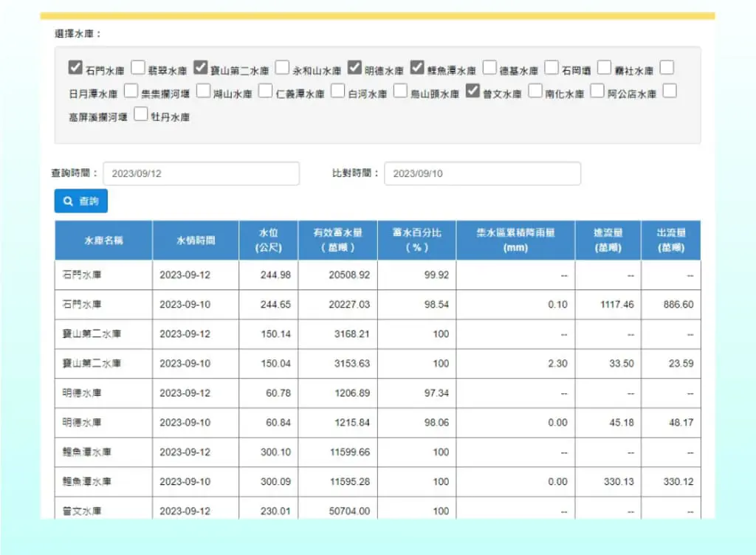The image size is (756, 555).
Task: Click the magnifier icon on the 查詢 button
Action: [x=68, y=201]
